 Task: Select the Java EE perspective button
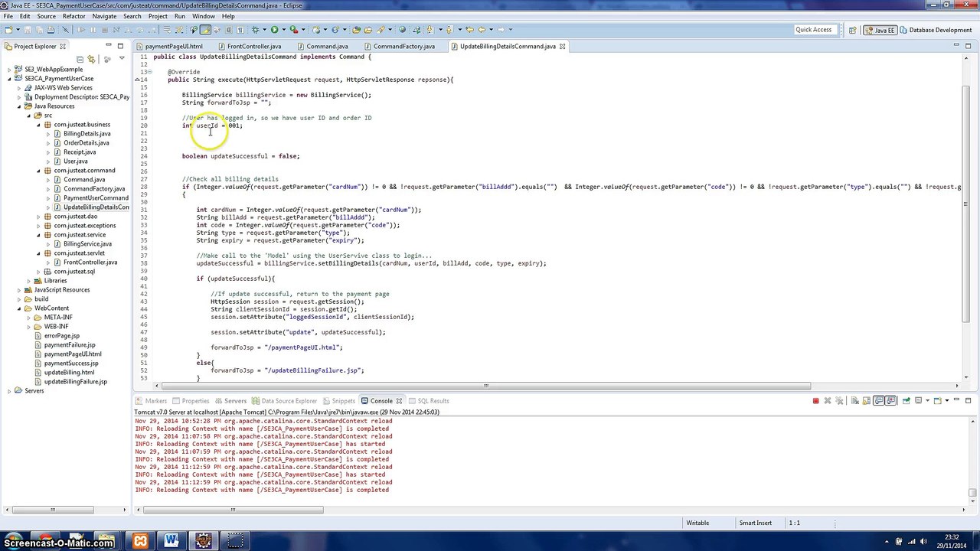pyautogui.click(x=879, y=30)
